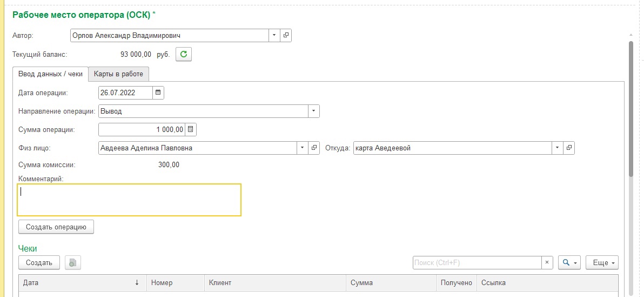Viewport: 644px width, 297px height.
Task: Click the magnifier search button in Чеки
Action: [x=569, y=262]
